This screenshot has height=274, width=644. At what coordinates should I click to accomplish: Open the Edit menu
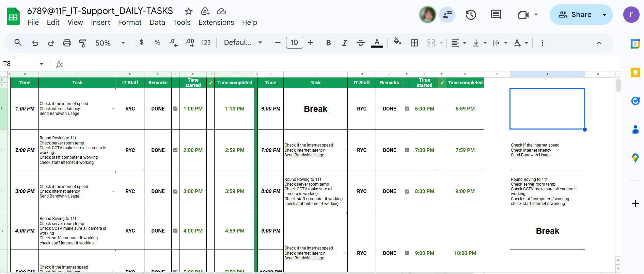[x=53, y=22]
